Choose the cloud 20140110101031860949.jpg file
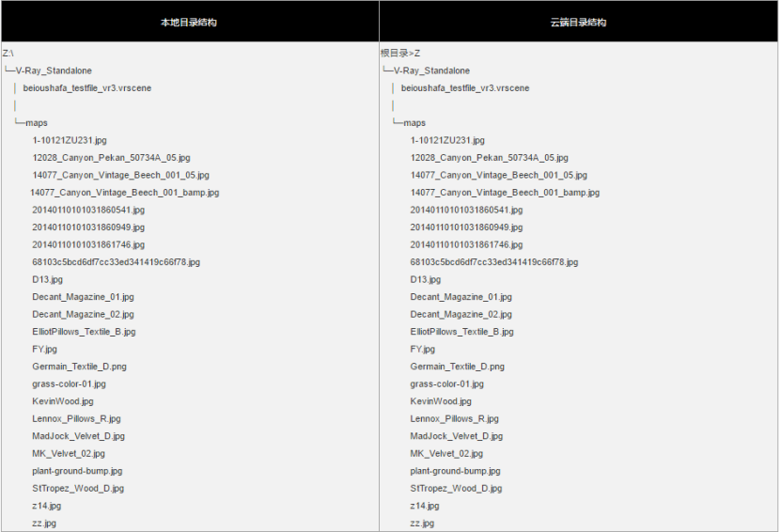781x532 pixels. click(467, 227)
